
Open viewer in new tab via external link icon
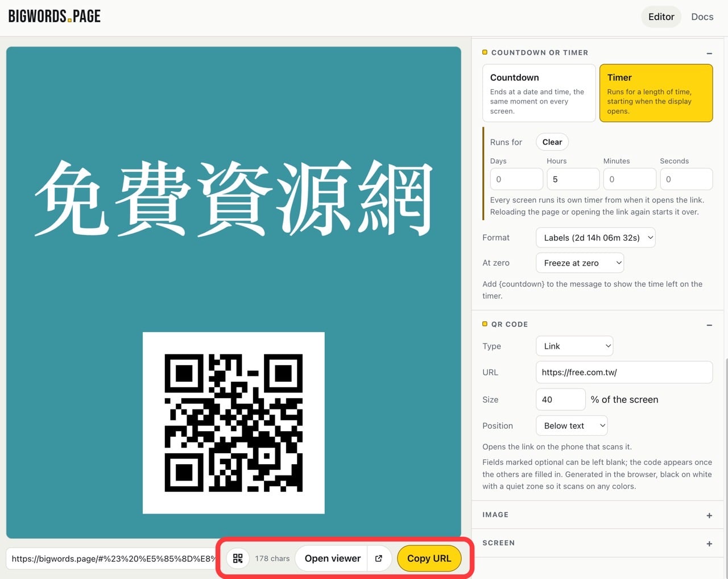(379, 559)
